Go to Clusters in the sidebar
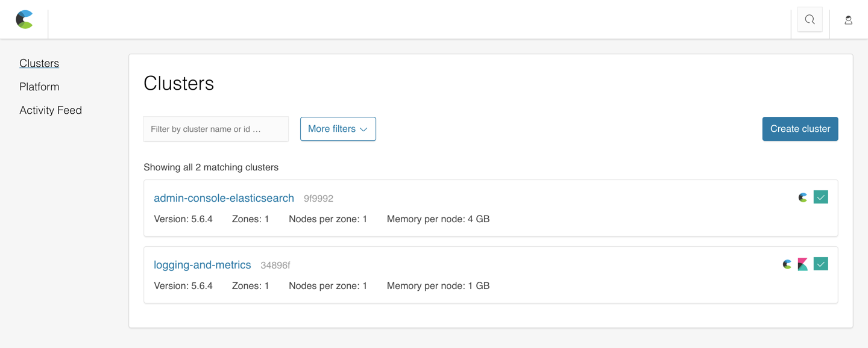This screenshot has width=868, height=348. pos(39,63)
